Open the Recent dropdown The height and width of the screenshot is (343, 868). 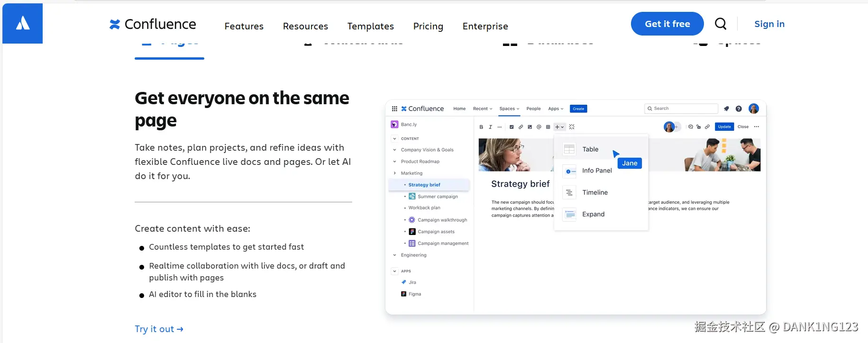tap(483, 109)
